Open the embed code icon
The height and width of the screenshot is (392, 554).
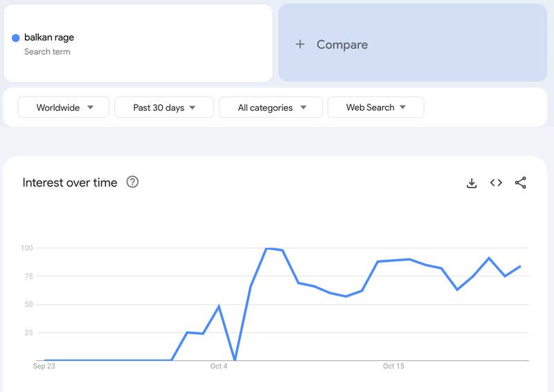pyautogui.click(x=496, y=183)
